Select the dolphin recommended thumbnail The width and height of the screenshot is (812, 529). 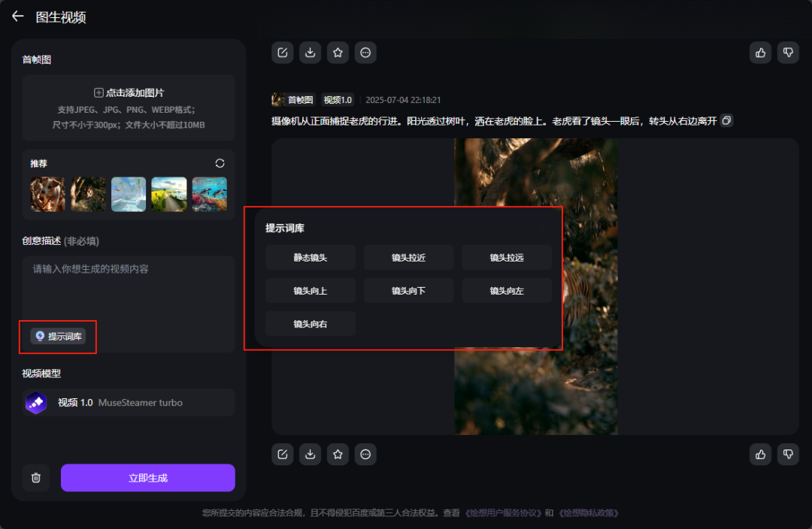click(x=209, y=194)
